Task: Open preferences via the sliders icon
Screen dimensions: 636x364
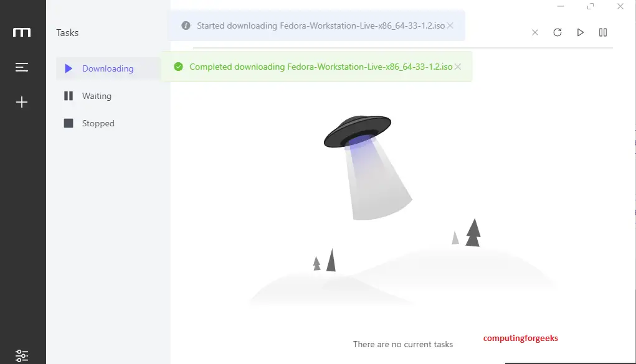Action: point(22,355)
